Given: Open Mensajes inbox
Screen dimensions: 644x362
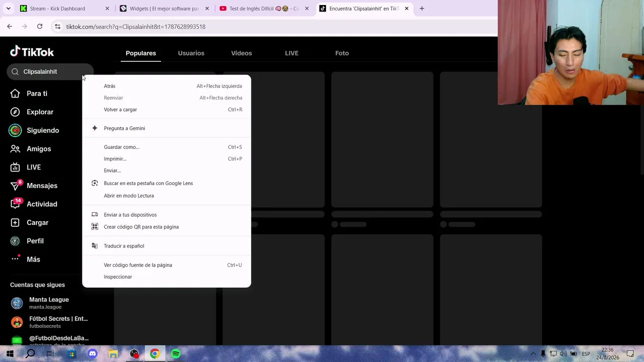Looking at the screenshot, I should click(34, 186).
